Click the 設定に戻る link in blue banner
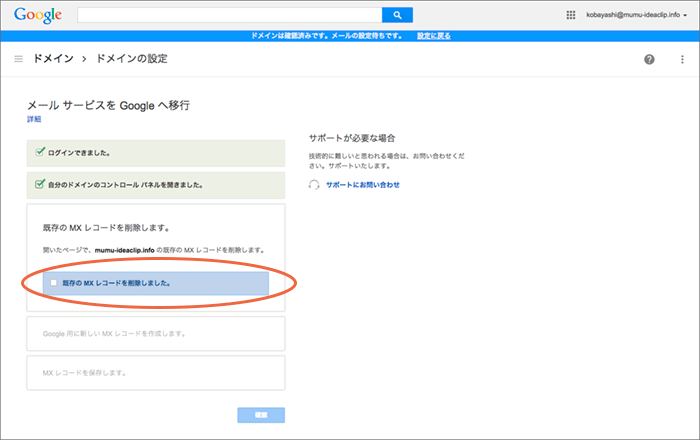Image resolution: width=700 pixels, height=440 pixels. click(x=433, y=36)
